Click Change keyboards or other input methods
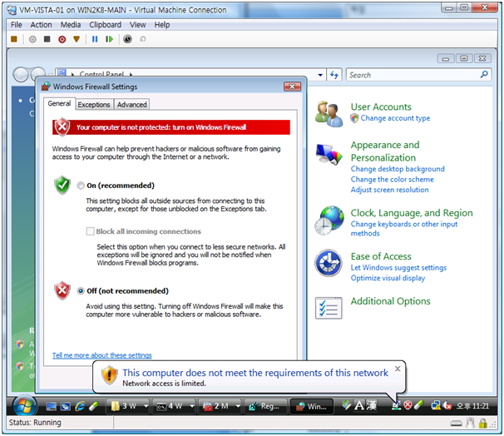The height and width of the screenshot is (436, 504). [x=403, y=229]
